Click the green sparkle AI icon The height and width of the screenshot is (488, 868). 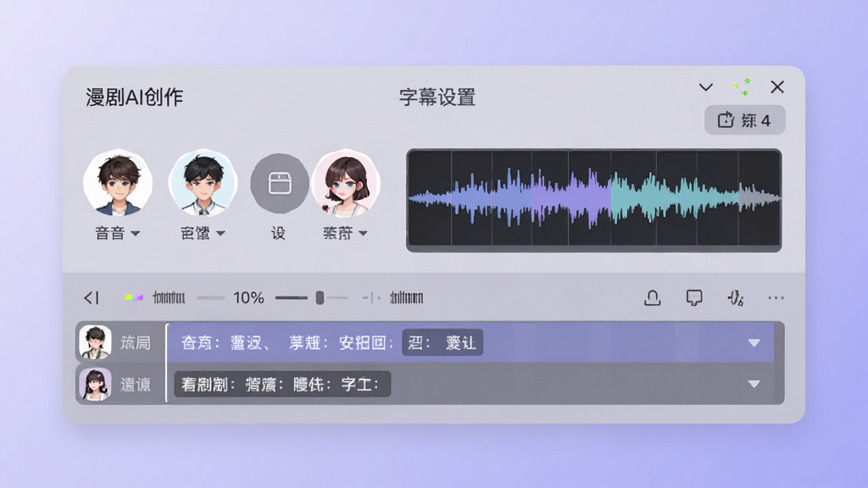(x=742, y=87)
